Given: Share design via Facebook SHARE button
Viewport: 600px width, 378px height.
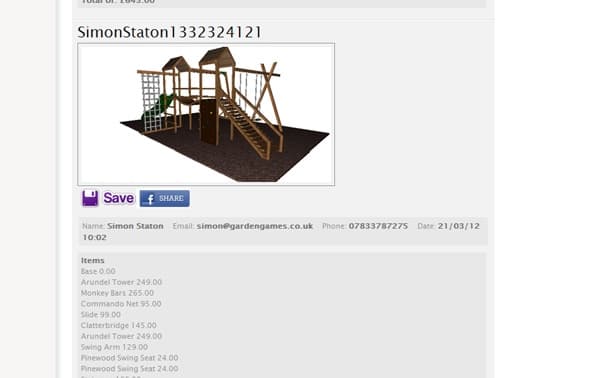Looking at the screenshot, I should (x=165, y=199).
